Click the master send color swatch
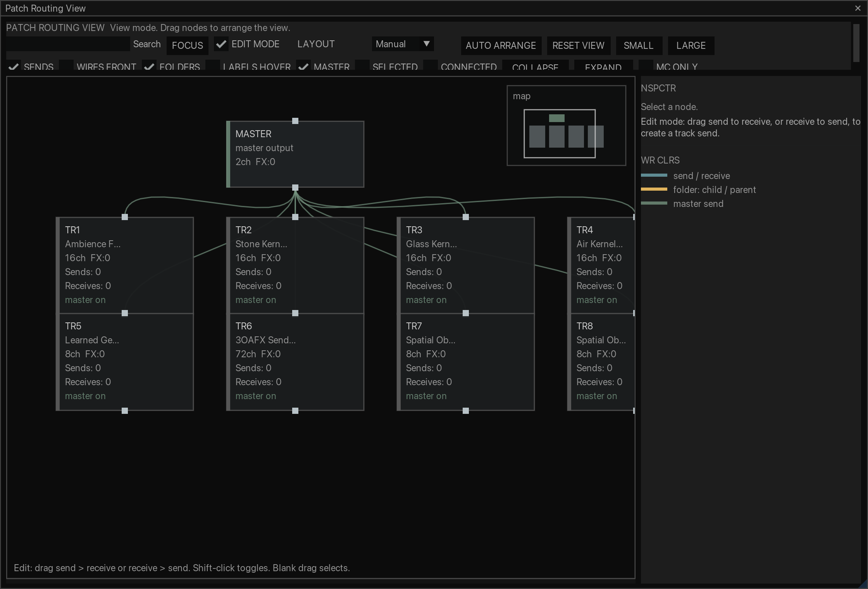 pyautogui.click(x=654, y=203)
